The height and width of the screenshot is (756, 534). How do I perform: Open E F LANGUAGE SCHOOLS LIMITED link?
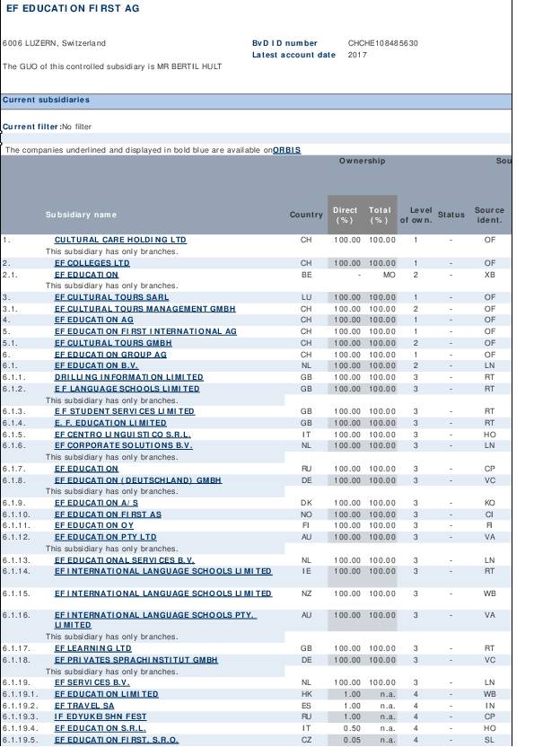point(127,389)
